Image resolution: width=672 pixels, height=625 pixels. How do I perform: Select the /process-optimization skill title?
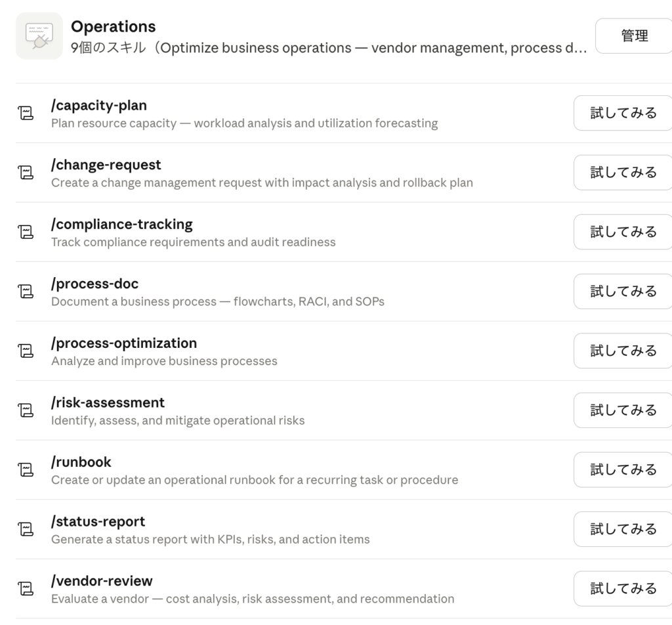[x=123, y=343]
